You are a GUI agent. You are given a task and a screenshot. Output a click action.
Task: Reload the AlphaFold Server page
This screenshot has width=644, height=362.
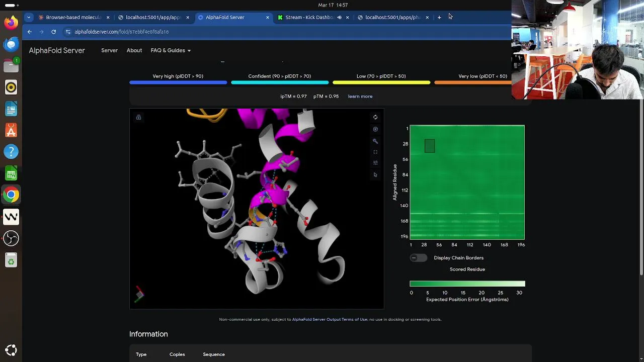[53, 32]
